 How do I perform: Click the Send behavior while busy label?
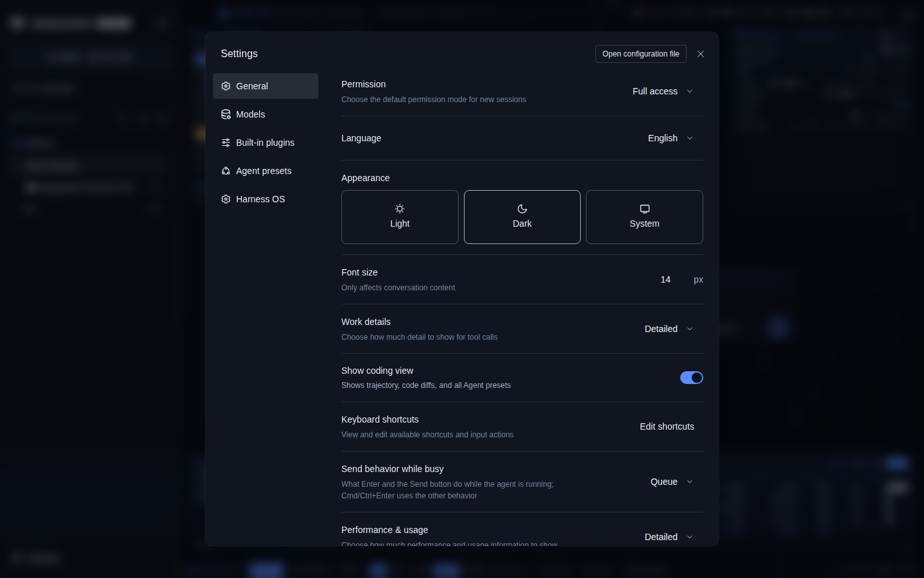(393, 469)
